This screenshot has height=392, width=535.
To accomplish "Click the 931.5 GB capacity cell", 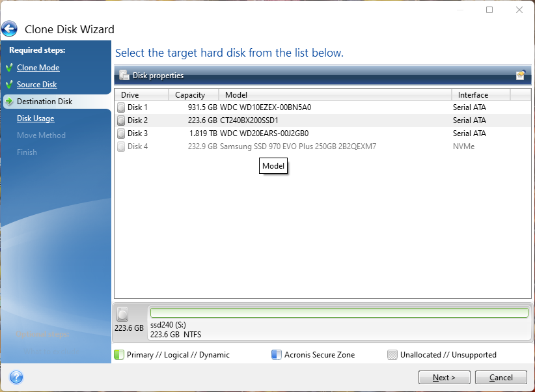I will tap(202, 107).
